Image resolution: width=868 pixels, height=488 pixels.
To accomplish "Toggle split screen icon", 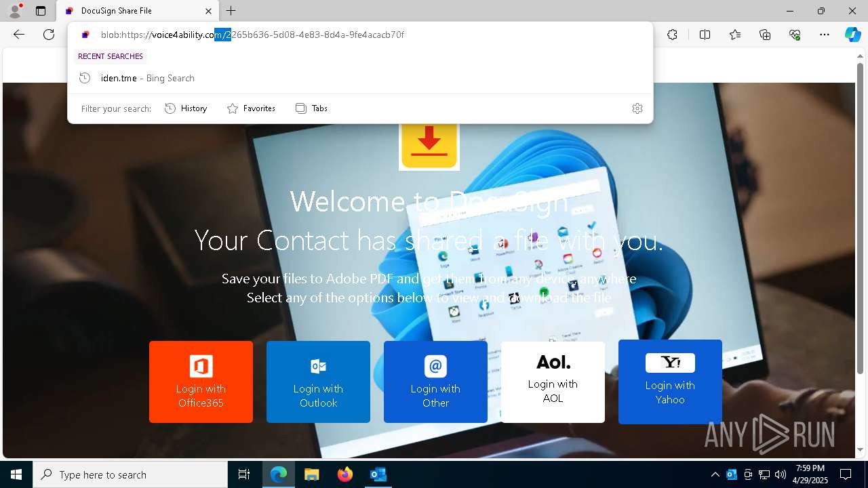I will 705,35.
